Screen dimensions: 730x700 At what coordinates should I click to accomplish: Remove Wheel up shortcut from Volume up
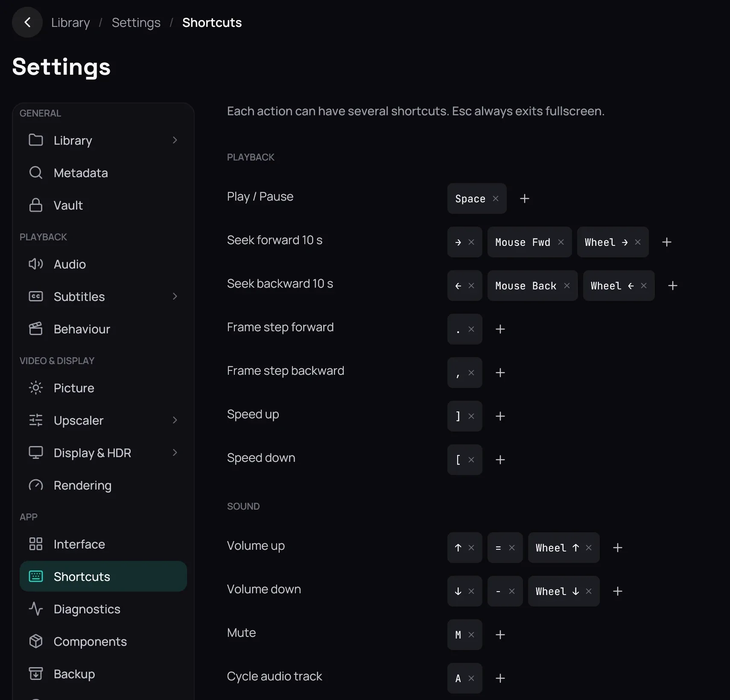coord(589,548)
